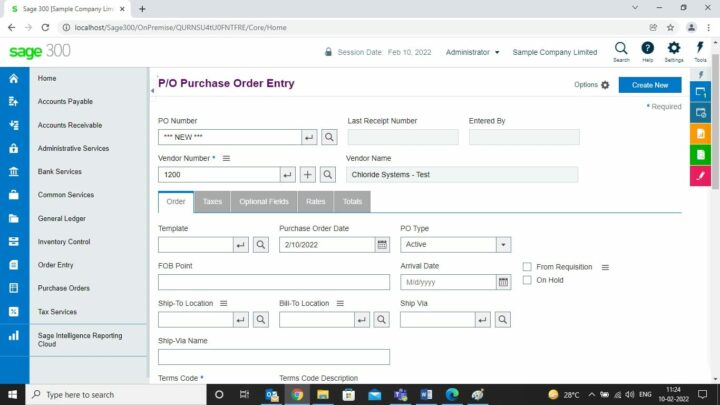
Task: Open the Purchase Order Date calendar
Action: tap(382, 245)
